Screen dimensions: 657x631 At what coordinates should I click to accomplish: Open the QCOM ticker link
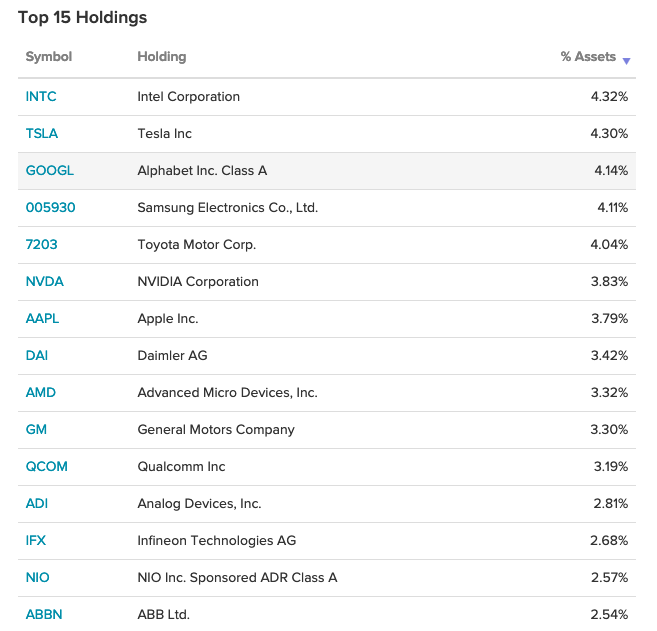pyautogui.click(x=47, y=467)
